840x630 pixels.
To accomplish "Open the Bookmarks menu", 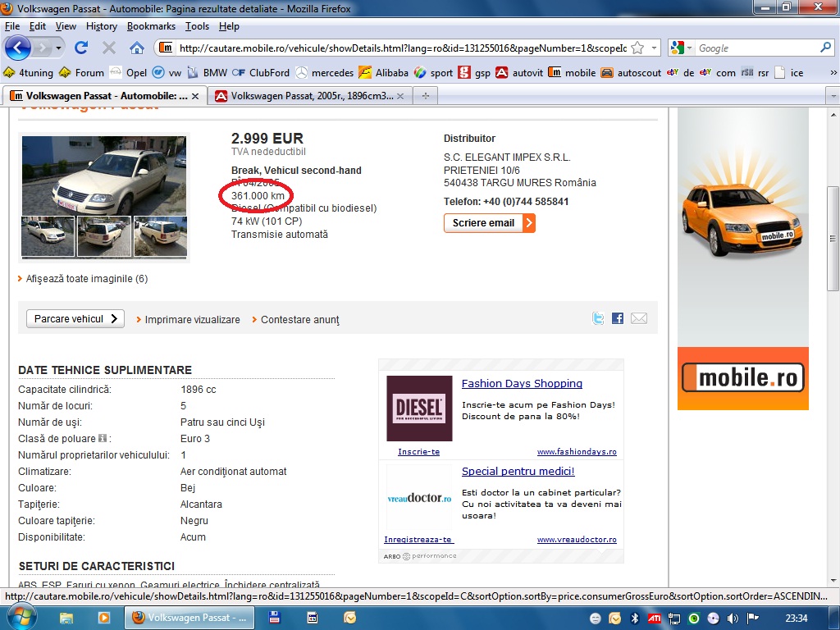I will click(151, 26).
